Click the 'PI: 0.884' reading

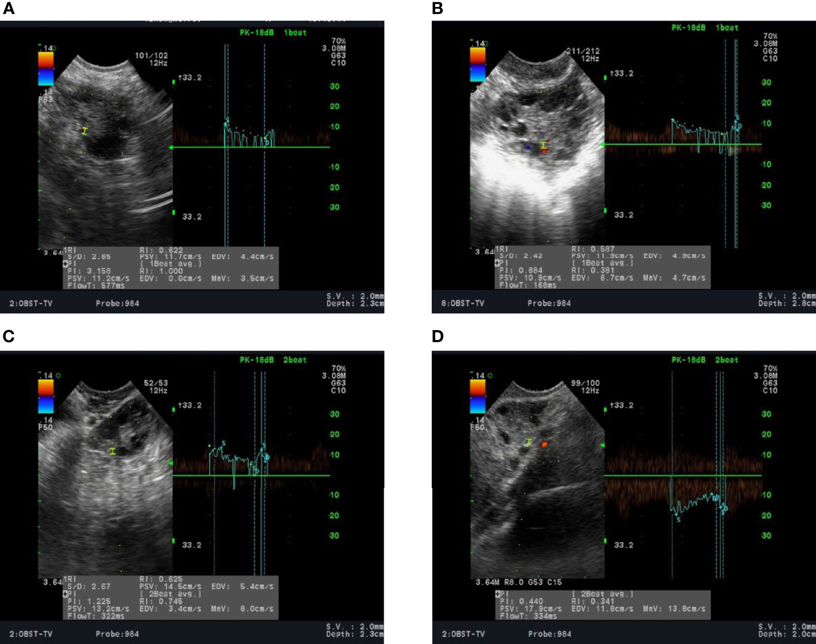pyautogui.click(x=520, y=270)
